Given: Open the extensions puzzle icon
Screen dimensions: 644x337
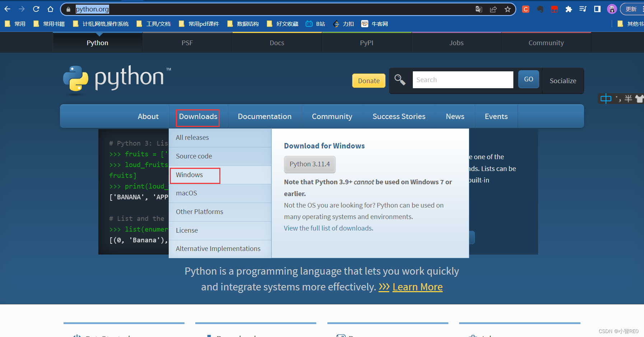Looking at the screenshot, I should [569, 9].
